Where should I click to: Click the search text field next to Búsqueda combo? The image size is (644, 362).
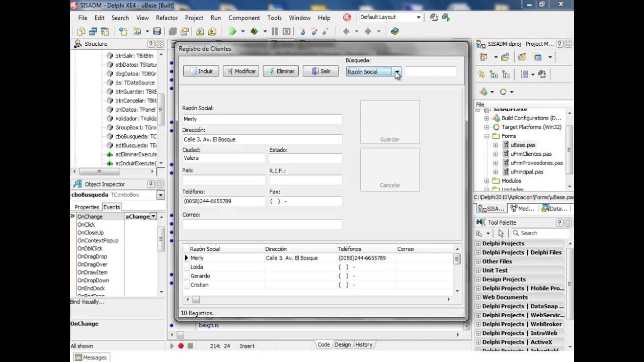[x=431, y=72]
